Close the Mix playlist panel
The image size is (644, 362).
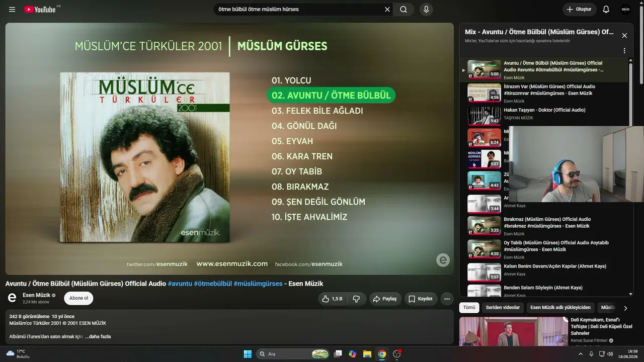(624, 36)
